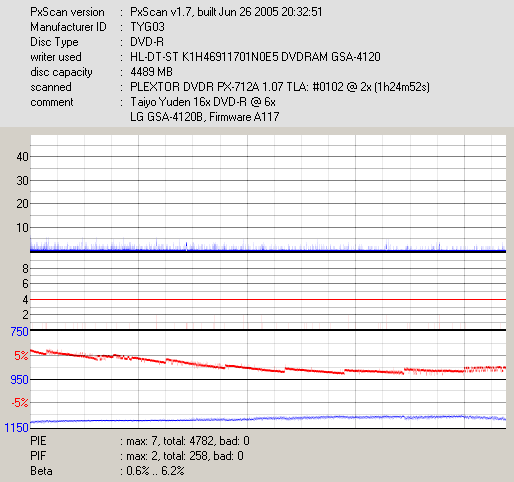514x482 pixels.
Task: Click the blue 750 axis label
Action: pyautogui.click(x=19, y=332)
